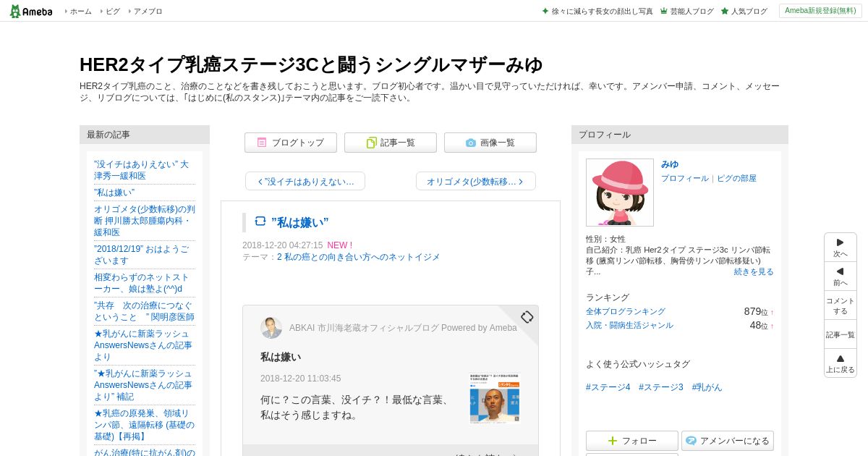
Task: Click フォロー button with plus icon
Action: tap(632, 441)
